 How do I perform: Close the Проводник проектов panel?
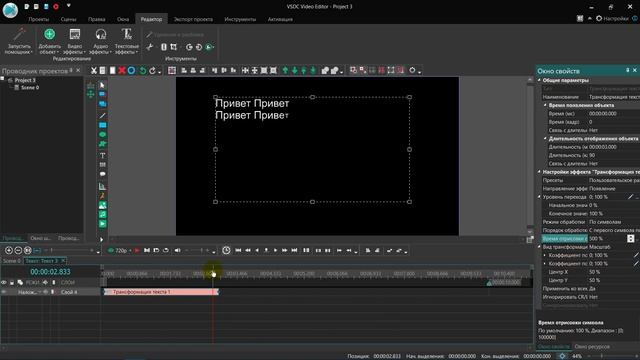[78, 71]
